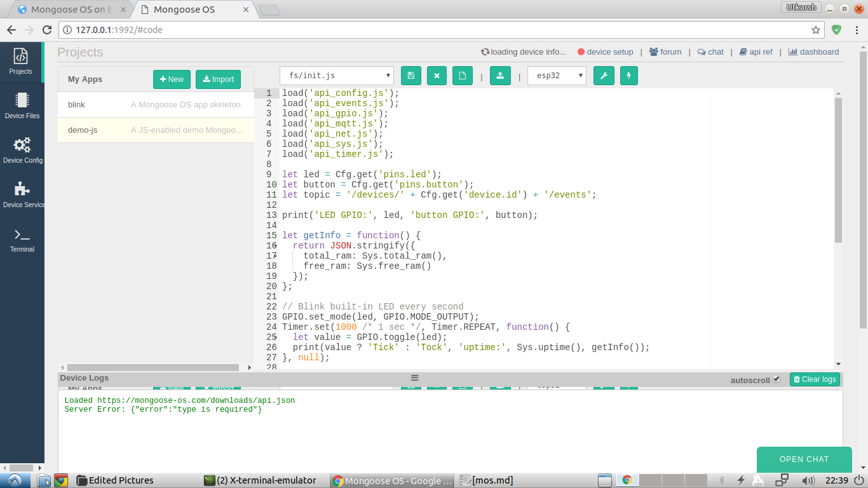
Task: Click the delete file X icon
Action: point(437,76)
